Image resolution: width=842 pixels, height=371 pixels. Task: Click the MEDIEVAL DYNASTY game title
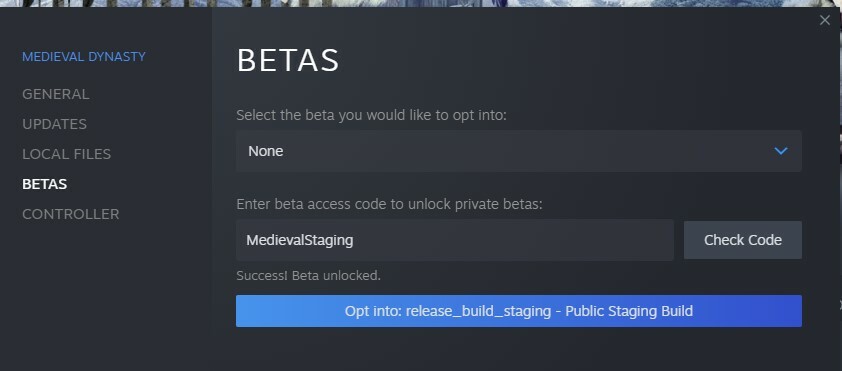pos(84,56)
